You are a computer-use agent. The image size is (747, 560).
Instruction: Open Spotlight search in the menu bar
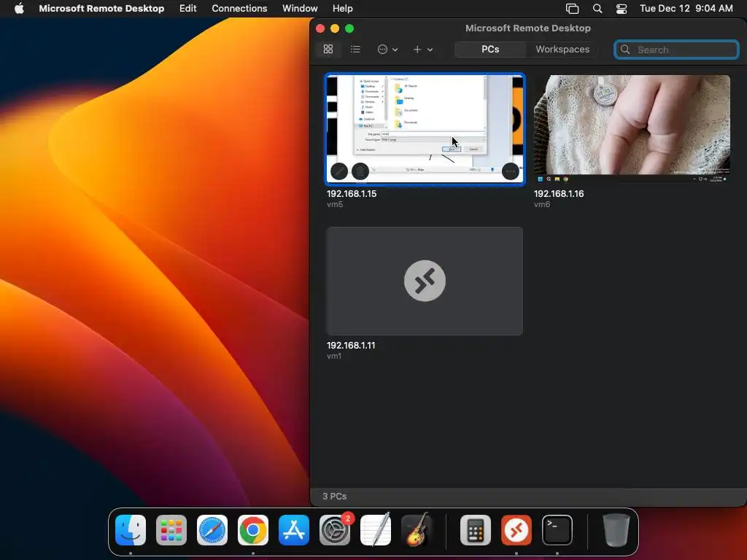click(597, 9)
